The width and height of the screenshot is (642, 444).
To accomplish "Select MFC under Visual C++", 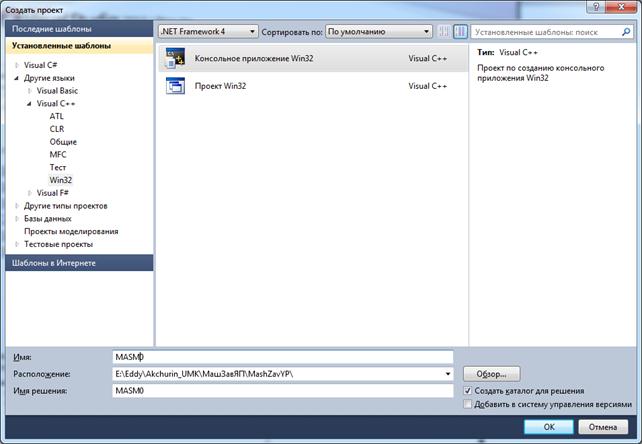I will click(58, 154).
